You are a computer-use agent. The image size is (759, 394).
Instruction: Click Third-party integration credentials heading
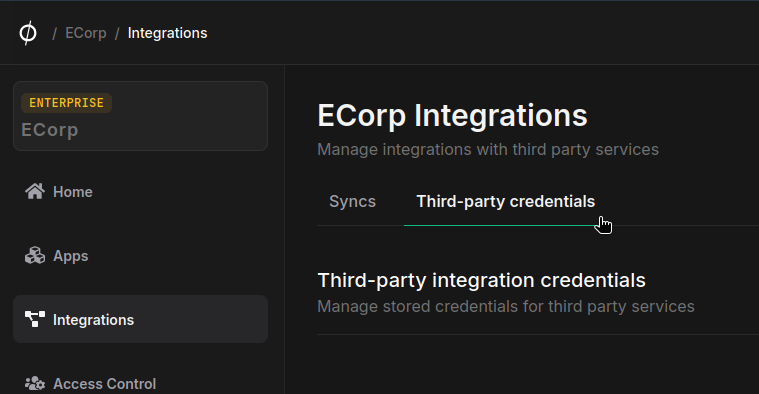482,280
